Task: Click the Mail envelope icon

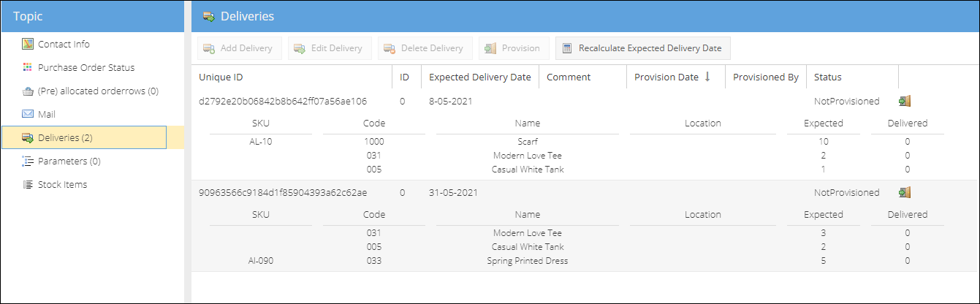Action: [x=28, y=115]
